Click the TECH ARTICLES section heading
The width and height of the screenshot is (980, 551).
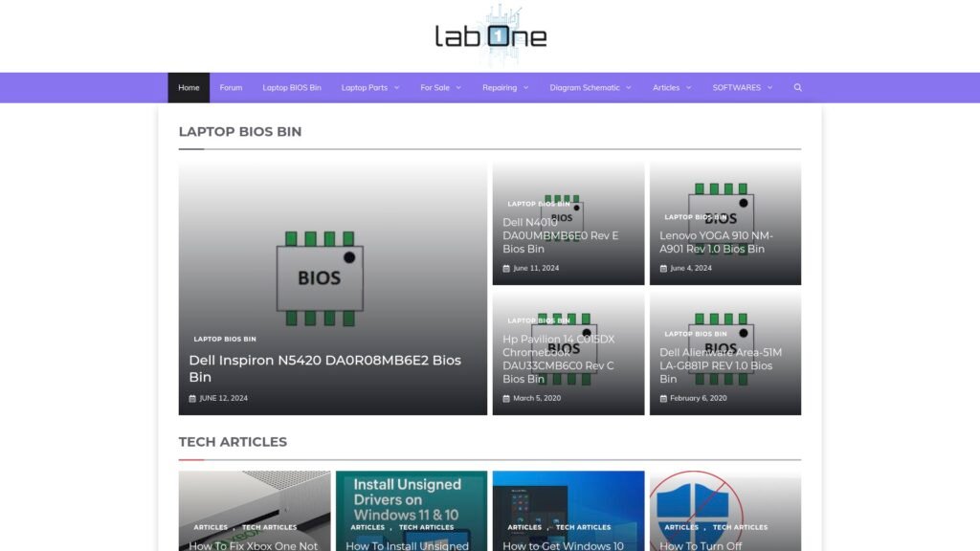[x=233, y=442]
